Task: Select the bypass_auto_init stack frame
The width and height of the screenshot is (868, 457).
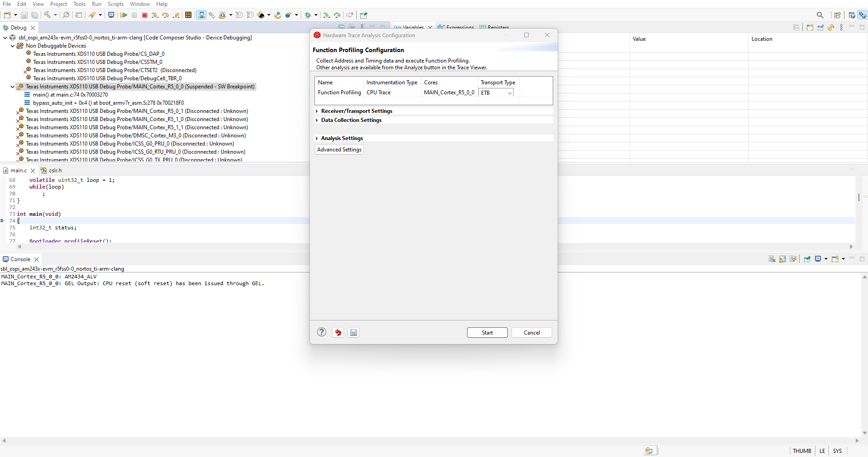Action: pyautogui.click(x=108, y=103)
